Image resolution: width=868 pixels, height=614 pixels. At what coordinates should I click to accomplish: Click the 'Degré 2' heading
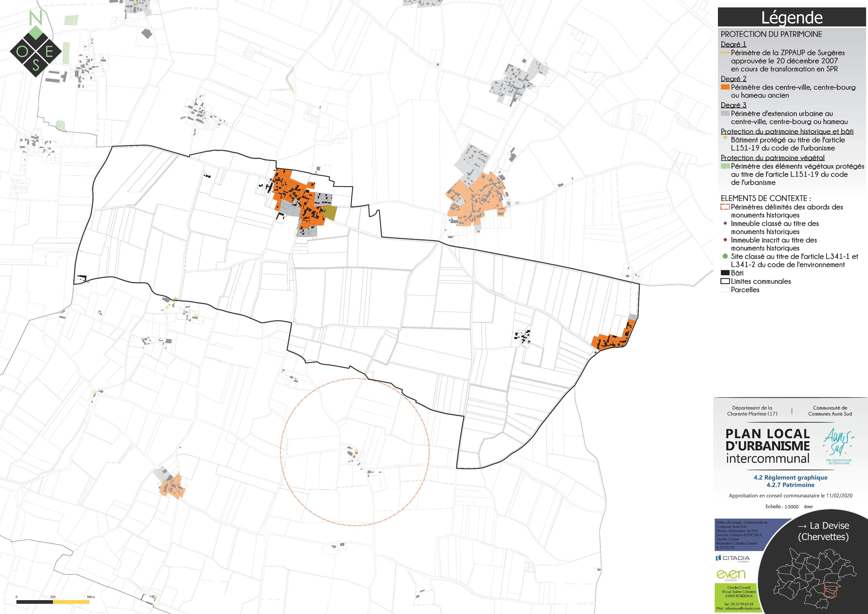point(734,79)
